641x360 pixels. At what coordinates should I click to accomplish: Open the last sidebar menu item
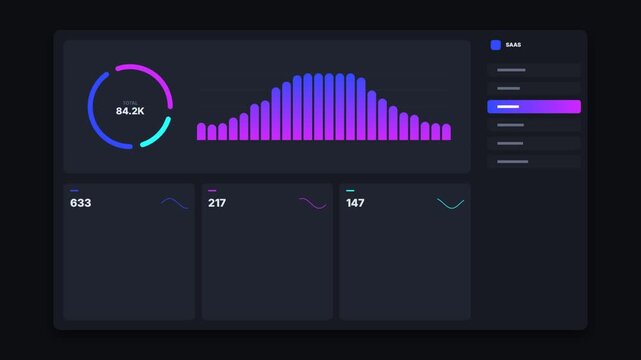534,162
